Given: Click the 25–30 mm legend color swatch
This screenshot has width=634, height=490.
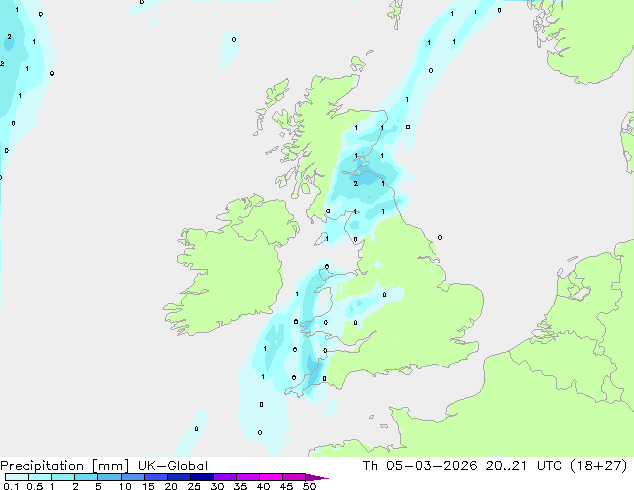Looking at the screenshot, I should (202, 477).
